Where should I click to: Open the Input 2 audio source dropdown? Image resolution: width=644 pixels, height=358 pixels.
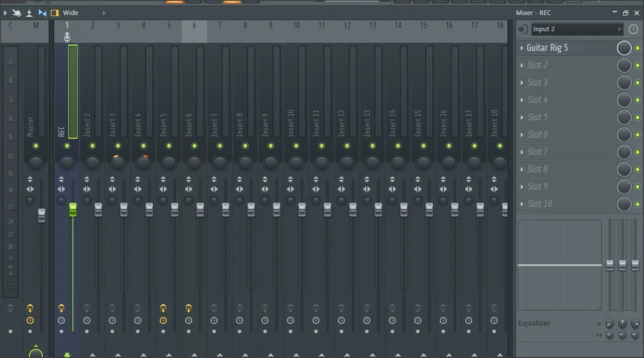pos(577,29)
